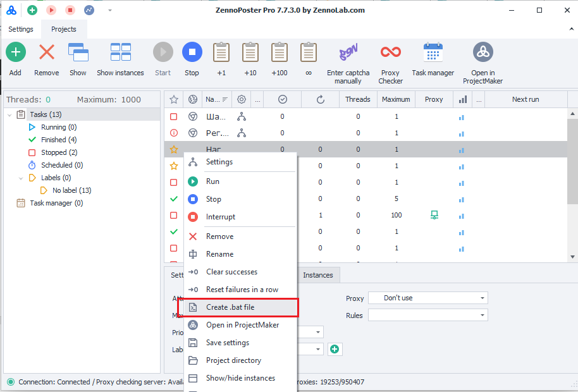This screenshot has width=578, height=392.
Task: Choose Project directory in the context menu
Action: pos(240,360)
